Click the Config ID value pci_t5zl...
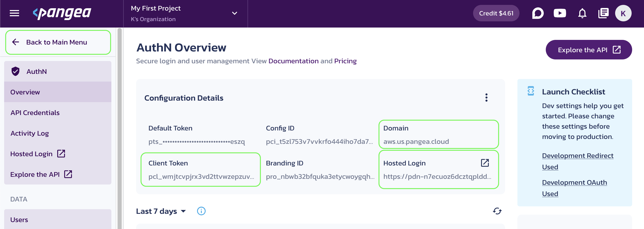 pyautogui.click(x=319, y=142)
